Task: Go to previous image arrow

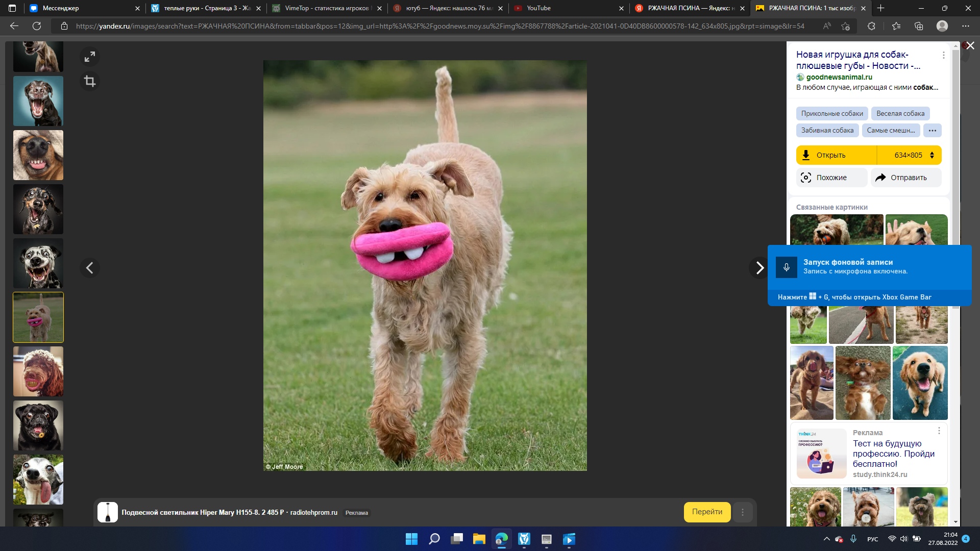Action: click(x=90, y=268)
